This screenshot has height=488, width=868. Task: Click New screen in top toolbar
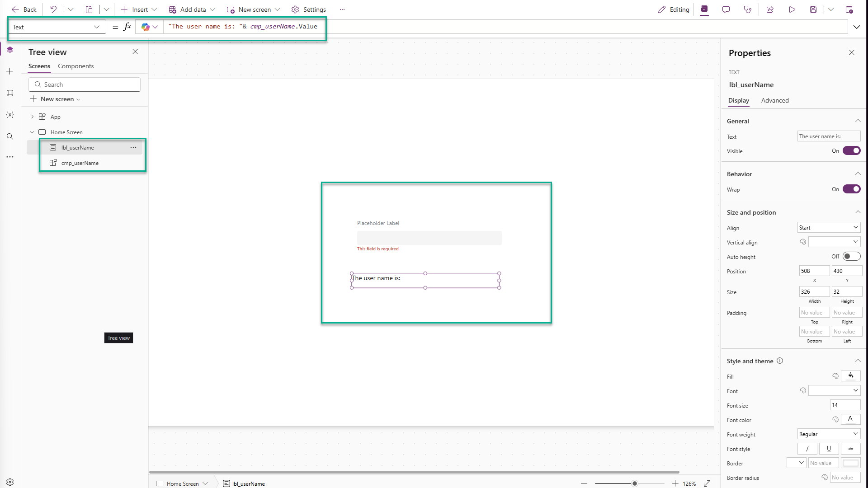pyautogui.click(x=254, y=9)
